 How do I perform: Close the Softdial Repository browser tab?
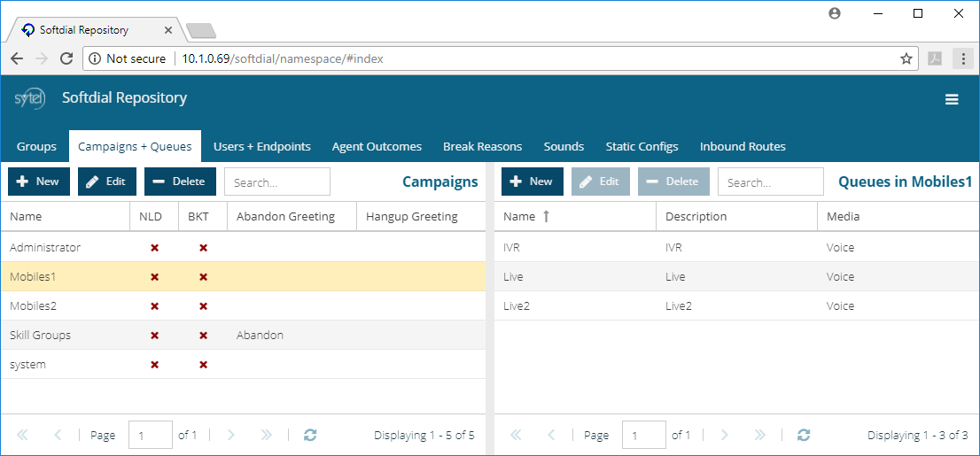tap(168, 30)
